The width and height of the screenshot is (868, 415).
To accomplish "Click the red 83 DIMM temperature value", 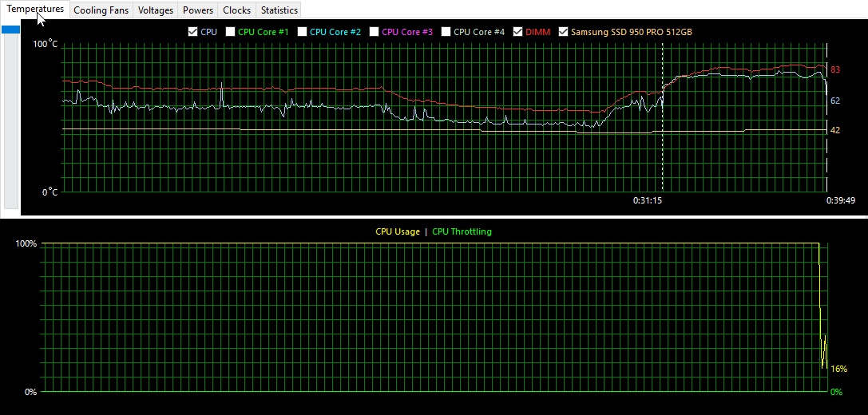I will (x=835, y=70).
